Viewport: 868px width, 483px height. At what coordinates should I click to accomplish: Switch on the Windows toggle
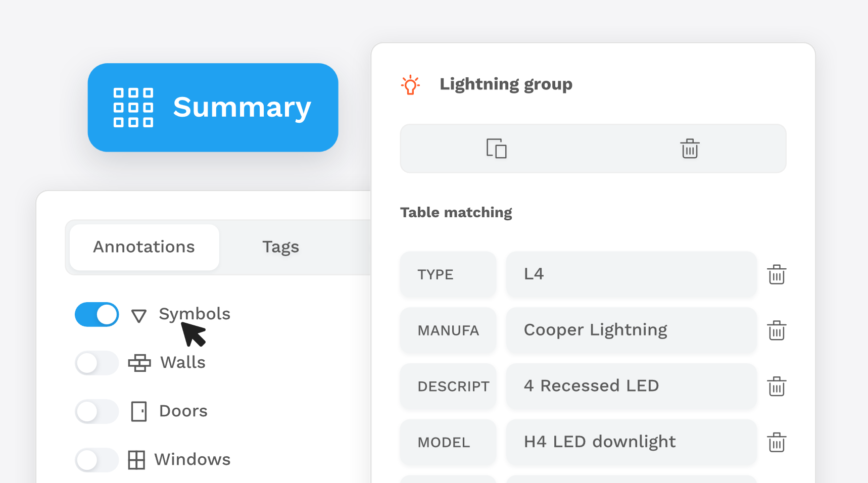(x=97, y=460)
